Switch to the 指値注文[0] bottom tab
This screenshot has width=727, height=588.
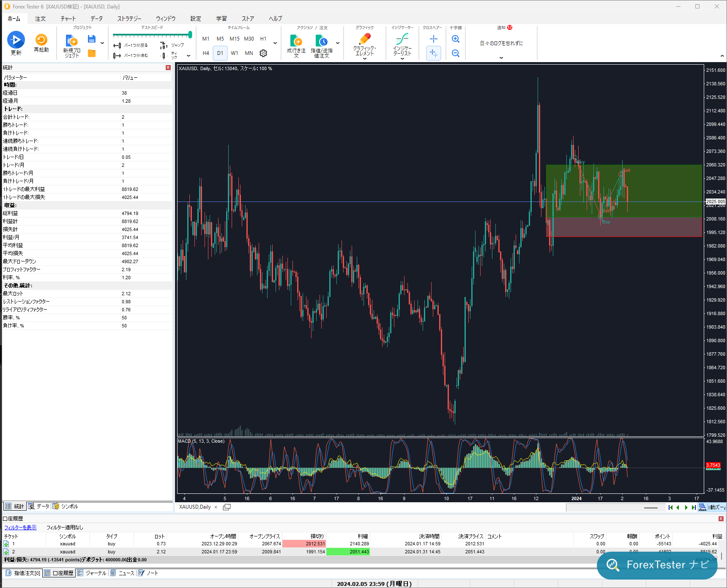[x=23, y=573]
